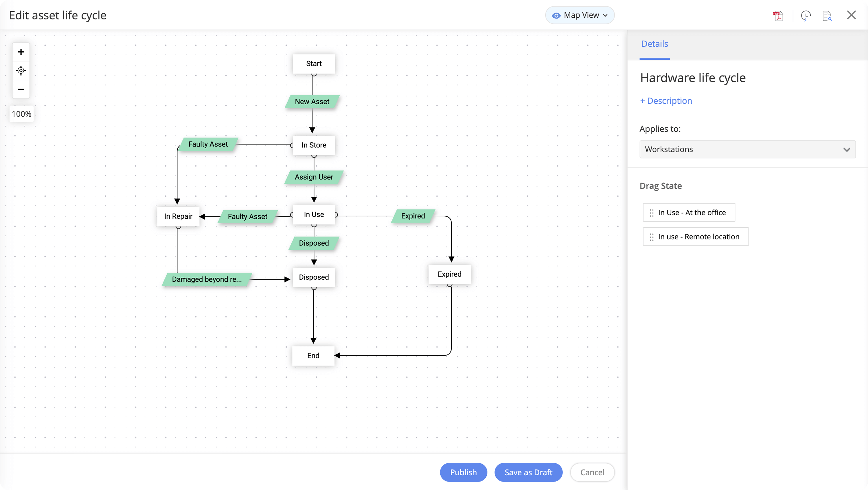Open the Workstations dropdown
Viewport: 868px width, 490px height.
pyautogui.click(x=747, y=149)
